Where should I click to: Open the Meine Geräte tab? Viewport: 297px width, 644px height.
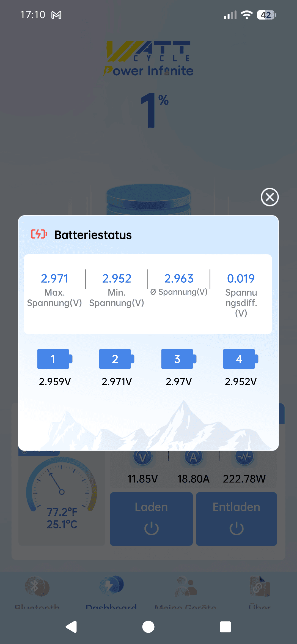[x=186, y=592]
